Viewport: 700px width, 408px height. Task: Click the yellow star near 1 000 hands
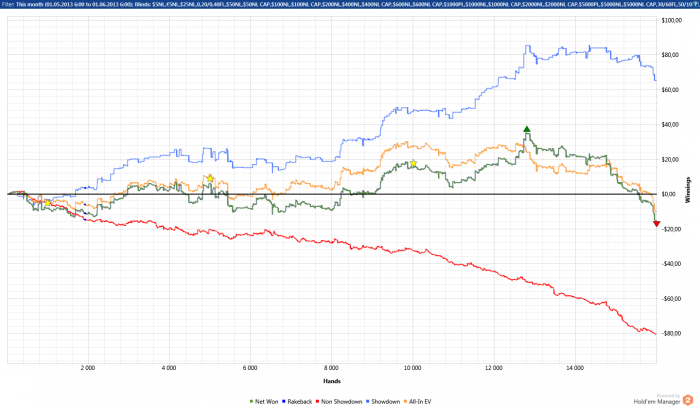tap(48, 203)
